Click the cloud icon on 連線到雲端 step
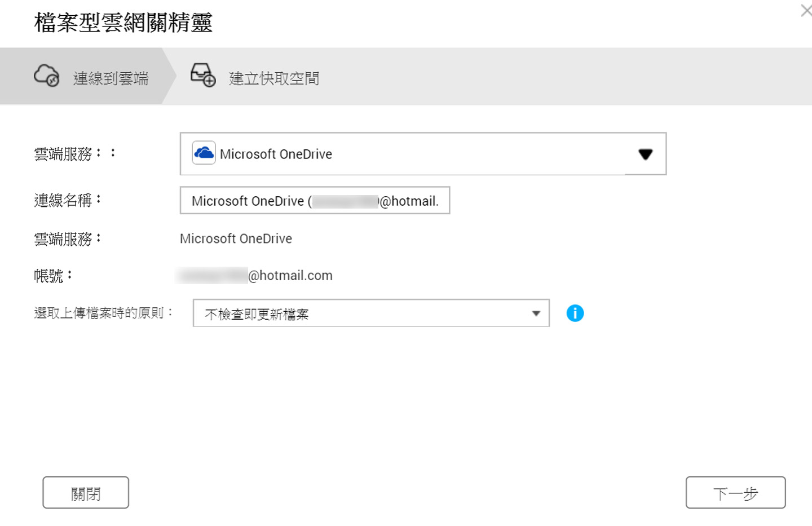This screenshot has height=526, width=812. click(45, 74)
